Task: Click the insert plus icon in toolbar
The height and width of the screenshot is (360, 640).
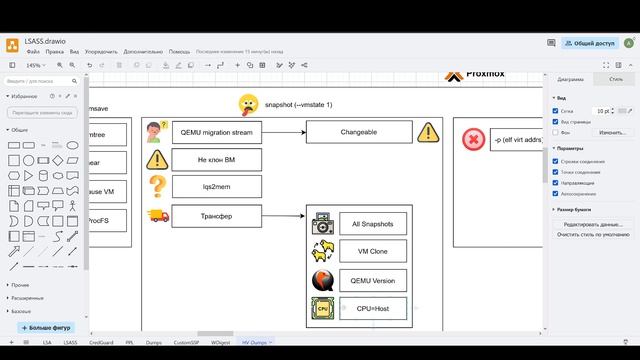Action: 237,65
